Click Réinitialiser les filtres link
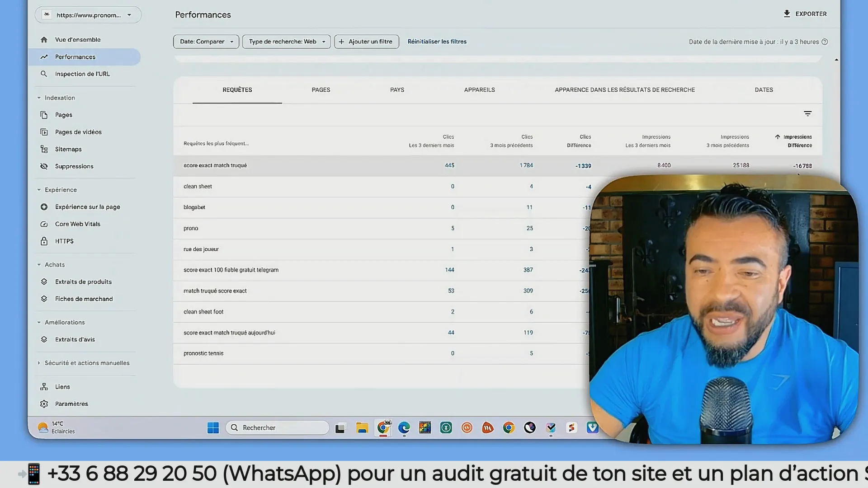Image resolution: width=868 pixels, height=488 pixels. pyautogui.click(x=437, y=42)
